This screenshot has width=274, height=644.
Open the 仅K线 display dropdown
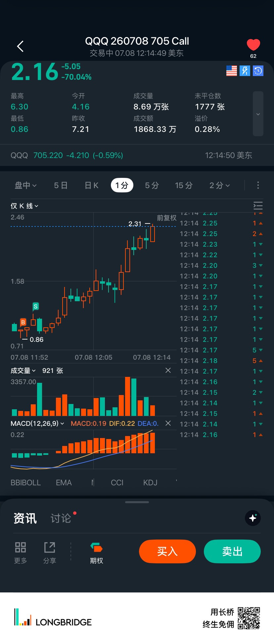tap(24, 206)
